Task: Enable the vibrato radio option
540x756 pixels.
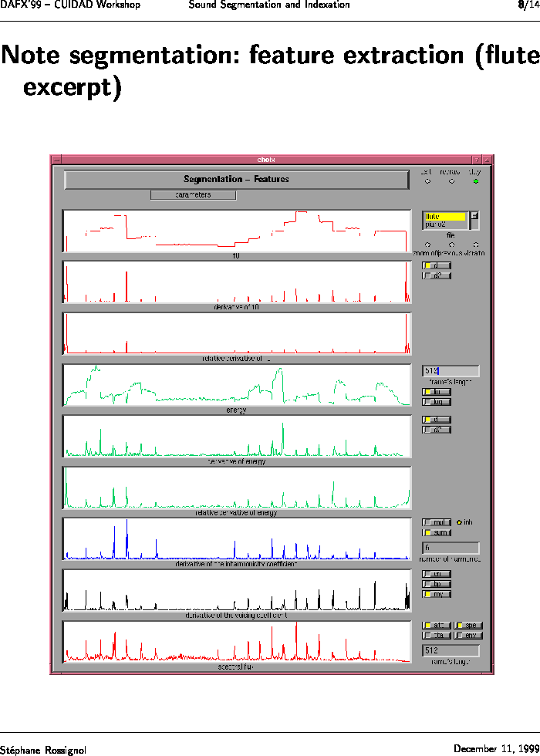Action: point(475,245)
